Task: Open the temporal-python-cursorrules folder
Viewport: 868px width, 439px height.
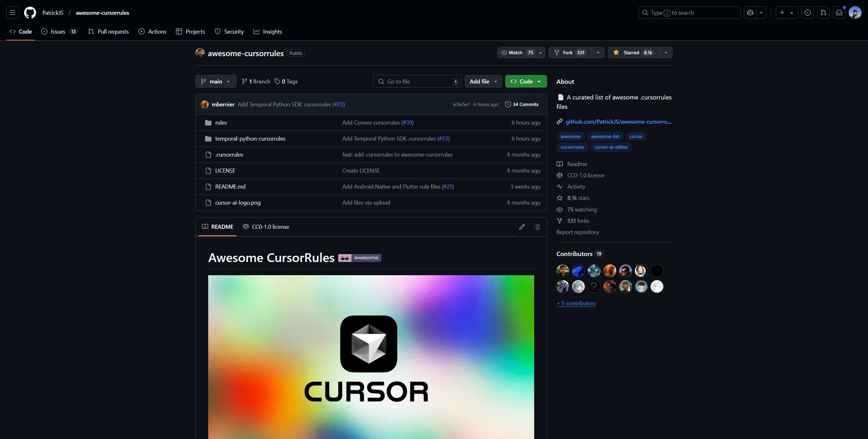Action: click(x=250, y=139)
